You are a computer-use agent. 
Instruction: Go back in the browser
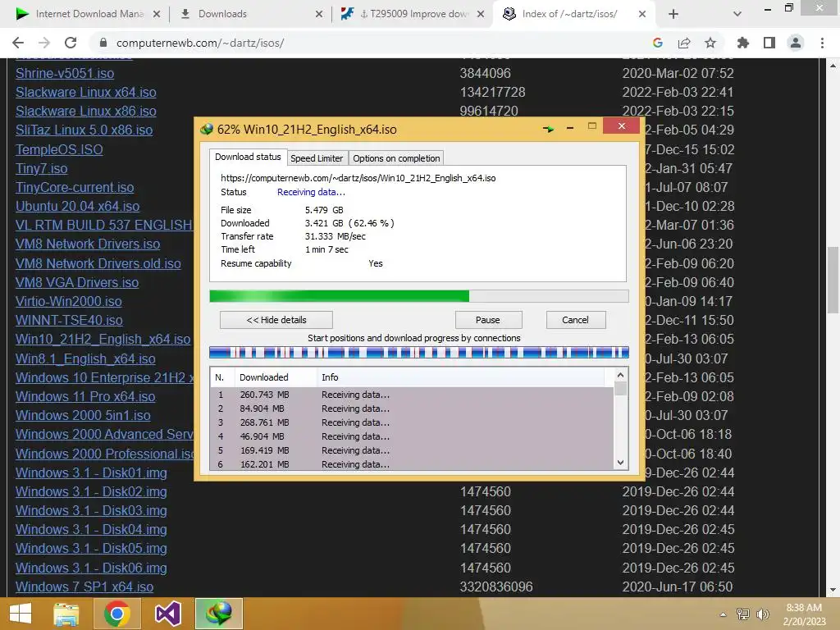click(x=18, y=43)
